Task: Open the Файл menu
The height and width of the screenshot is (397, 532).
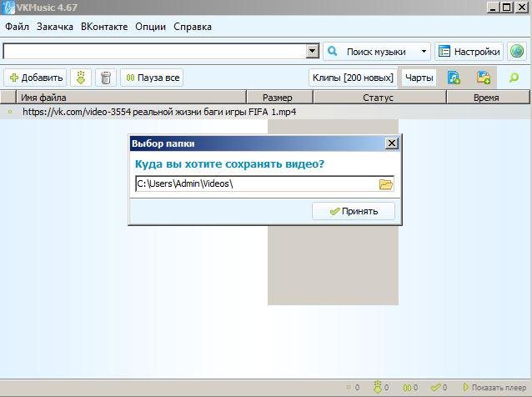Action: [x=17, y=27]
